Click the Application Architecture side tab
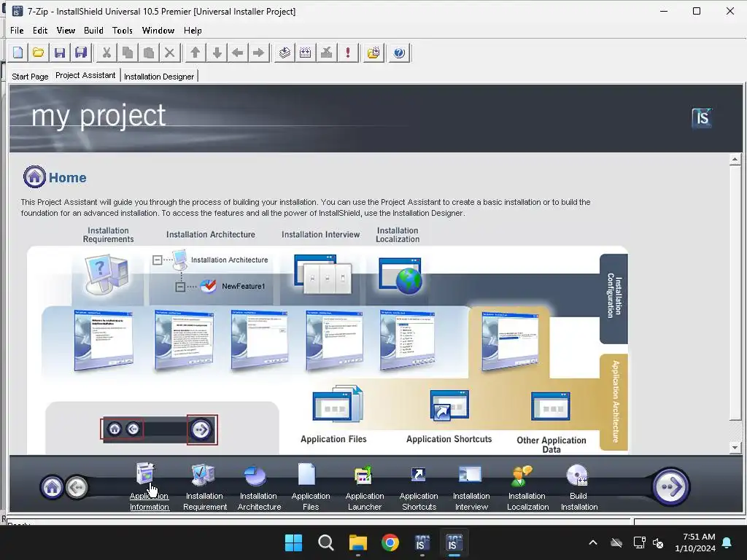 pos(614,402)
